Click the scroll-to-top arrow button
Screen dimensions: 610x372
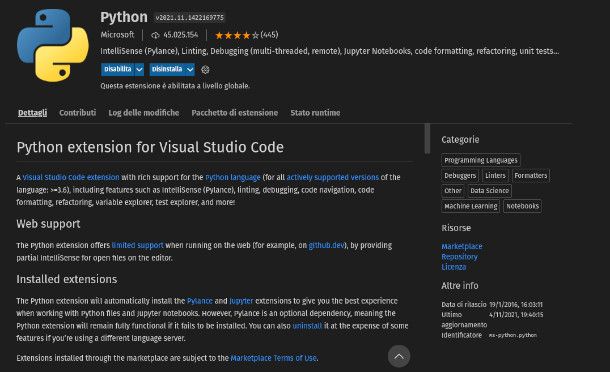pos(399,356)
